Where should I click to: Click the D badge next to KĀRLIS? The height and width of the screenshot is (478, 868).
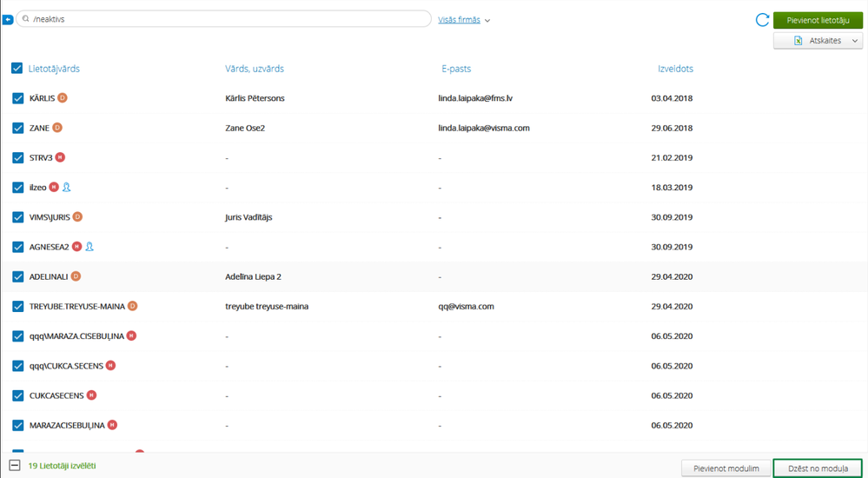point(63,98)
